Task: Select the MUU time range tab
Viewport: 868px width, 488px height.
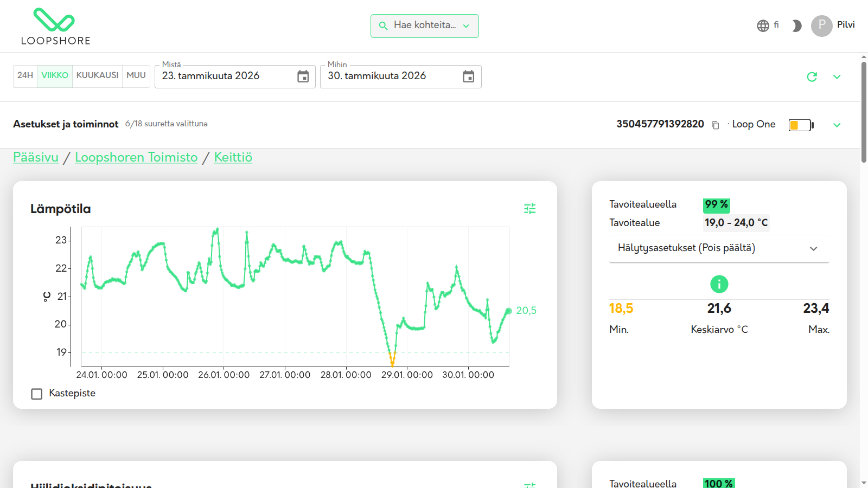Action: tap(136, 75)
